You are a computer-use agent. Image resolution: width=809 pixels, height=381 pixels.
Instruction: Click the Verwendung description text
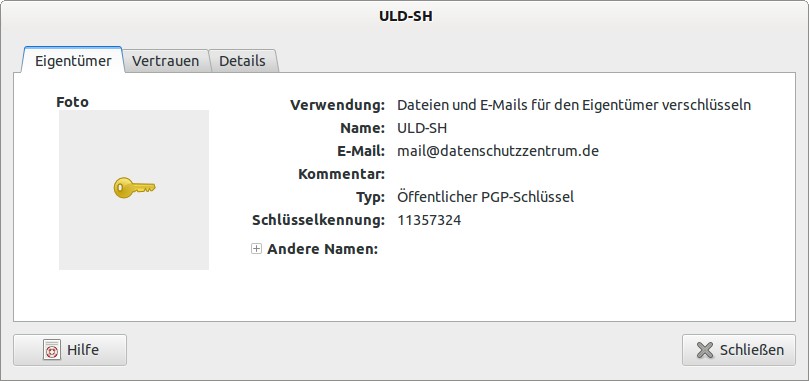[574, 105]
